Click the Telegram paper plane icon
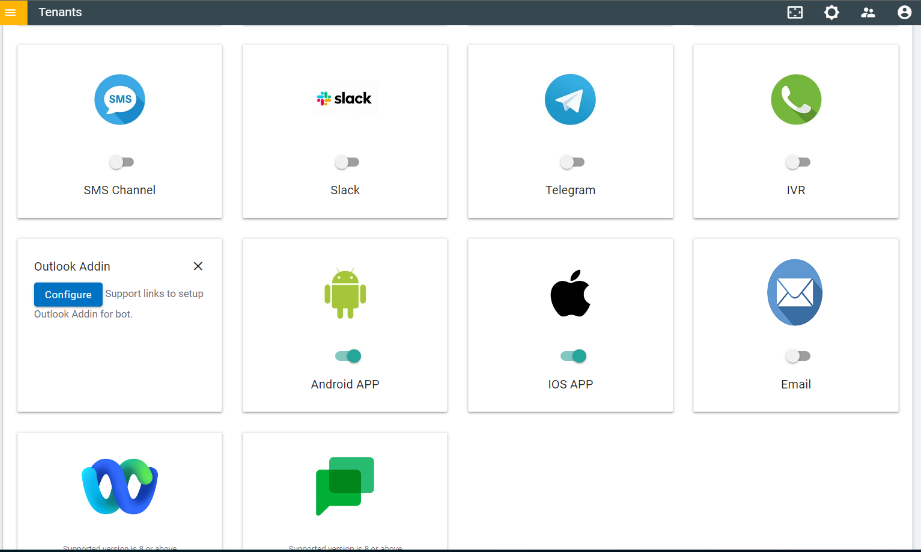The height and width of the screenshot is (552, 921). [x=570, y=99]
